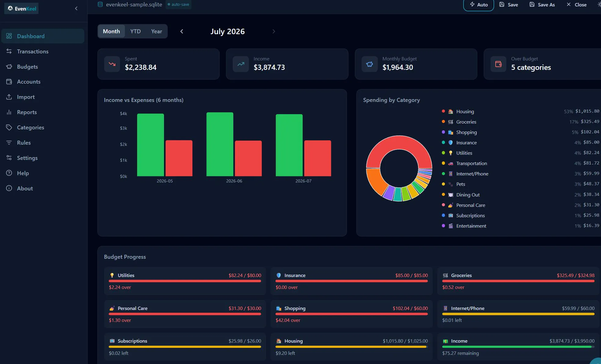Switch to the Year period tab
Viewport: 601px width, 364px height.
point(157,31)
